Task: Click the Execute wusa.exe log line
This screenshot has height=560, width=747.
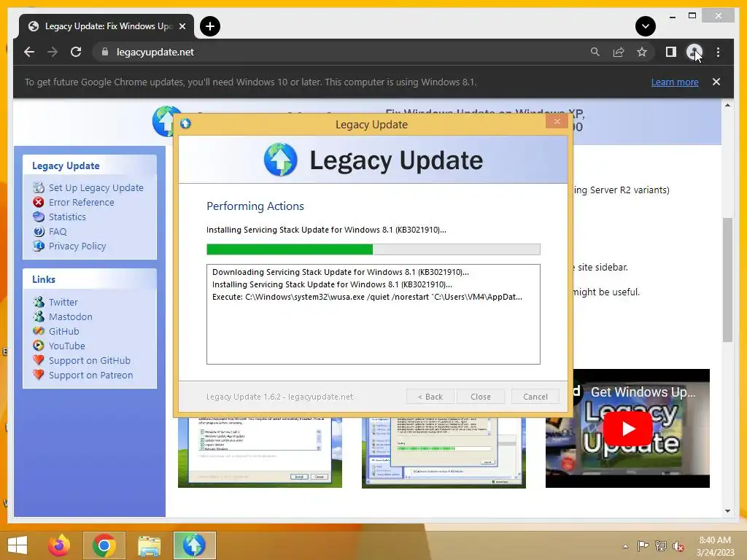Action: [x=367, y=297]
